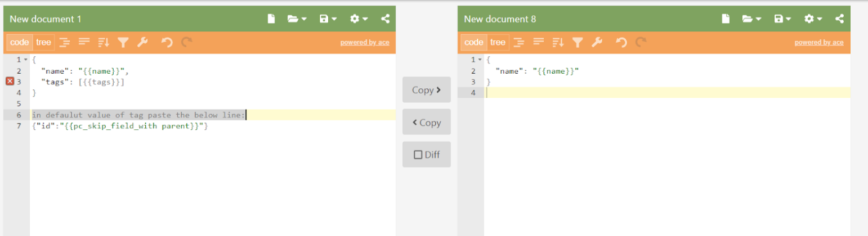Switch left panel to tree mode

tap(43, 42)
